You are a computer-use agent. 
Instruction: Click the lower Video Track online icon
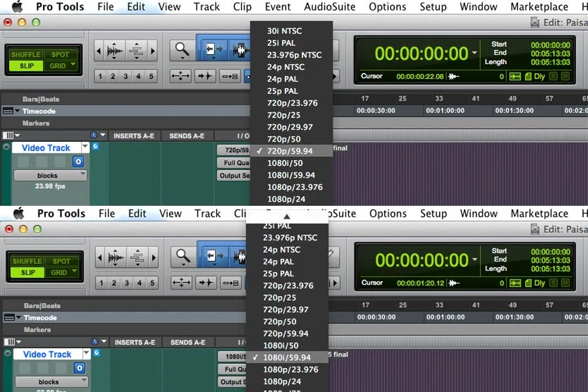[x=97, y=353]
